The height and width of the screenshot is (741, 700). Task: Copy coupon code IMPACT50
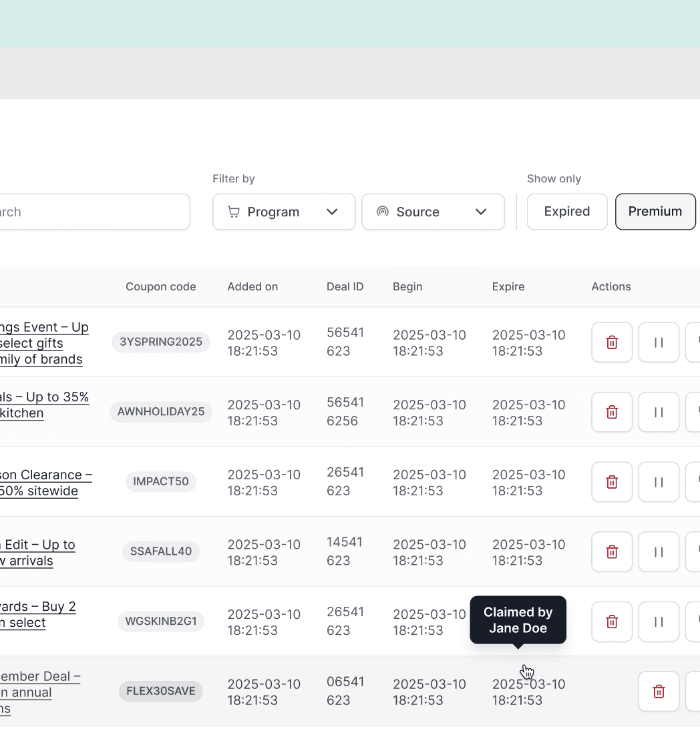(x=161, y=481)
